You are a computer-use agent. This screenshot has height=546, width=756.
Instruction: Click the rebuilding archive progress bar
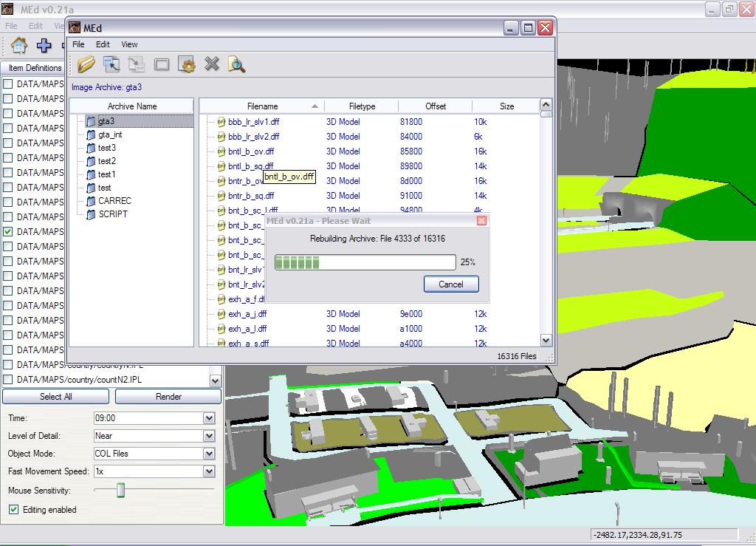coord(365,262)
